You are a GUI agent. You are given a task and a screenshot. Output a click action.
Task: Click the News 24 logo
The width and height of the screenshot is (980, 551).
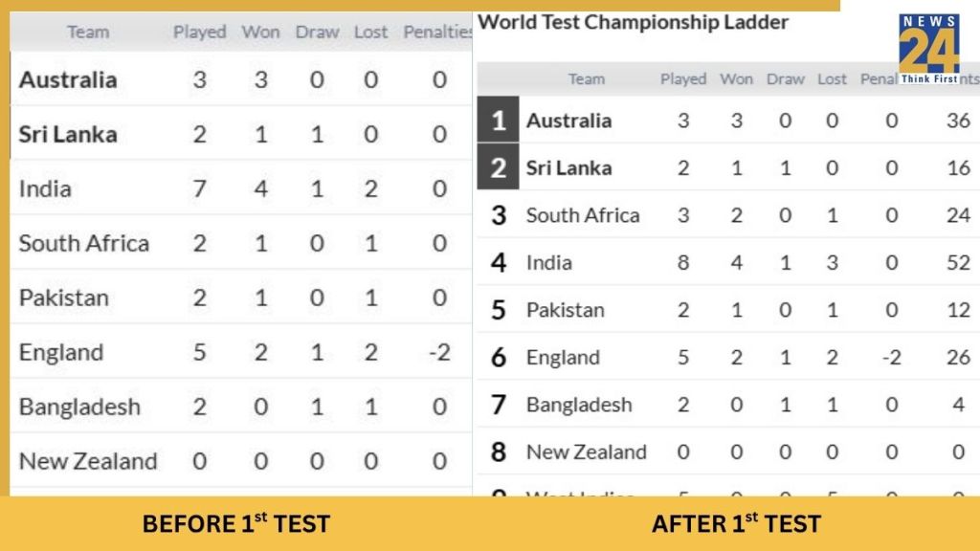[x=928, y=49]
